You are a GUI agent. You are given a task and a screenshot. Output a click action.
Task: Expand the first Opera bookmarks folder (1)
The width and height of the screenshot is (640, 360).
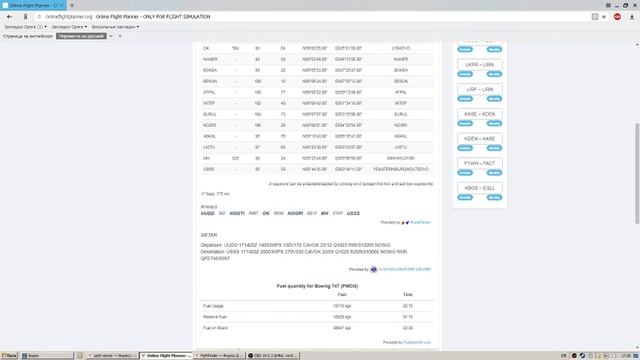tap(25, 27)
